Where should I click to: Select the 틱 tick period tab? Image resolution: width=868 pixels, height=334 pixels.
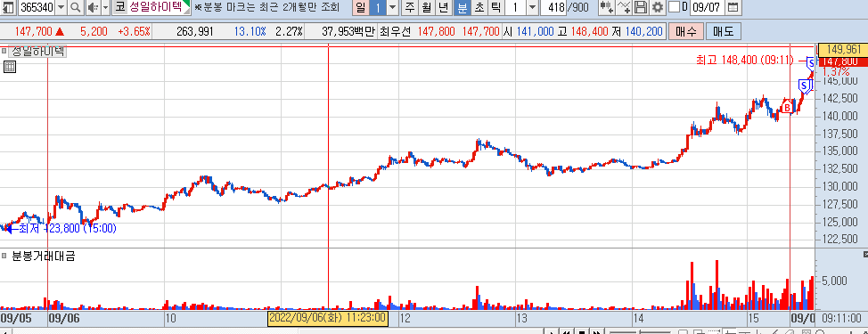[495, 8]
